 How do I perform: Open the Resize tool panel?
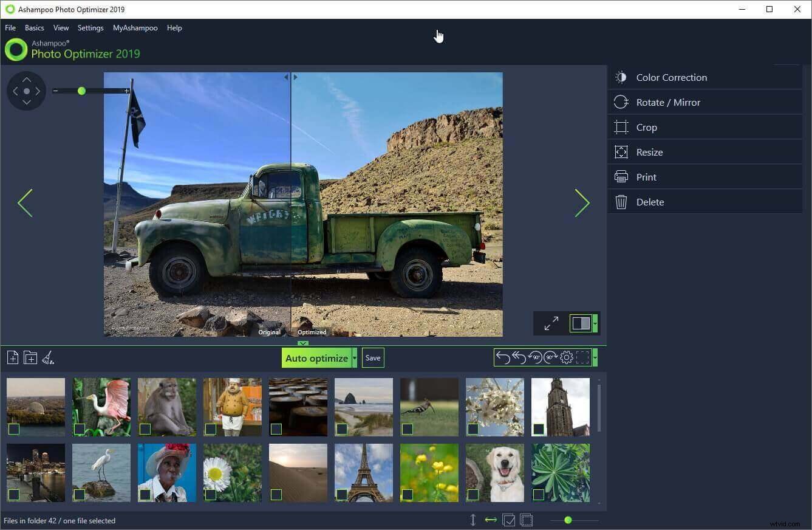(649, 152)
